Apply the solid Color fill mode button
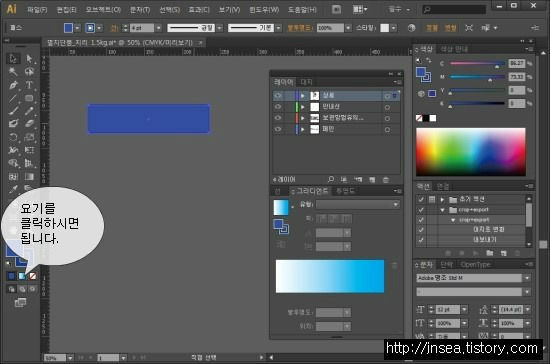Image resolution: width=550 pixels, height=364 pixels. click(x=11, y=276)
